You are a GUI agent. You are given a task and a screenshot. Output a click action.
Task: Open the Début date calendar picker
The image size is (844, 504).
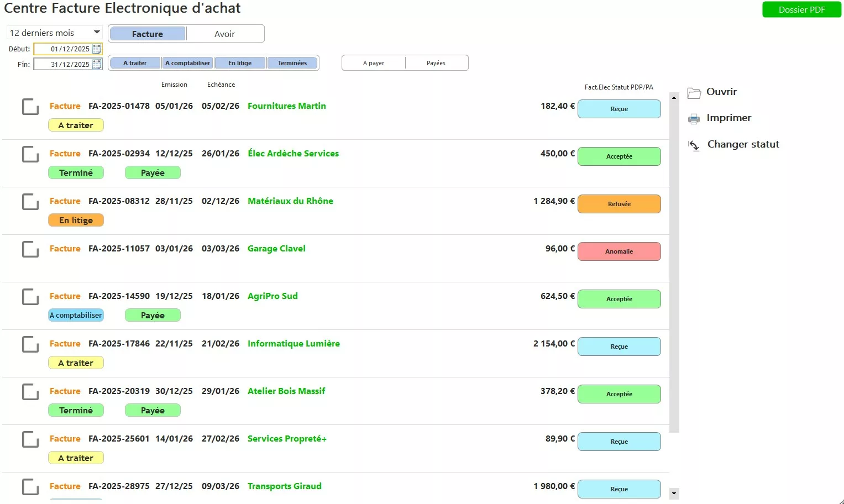pos(97,49)
